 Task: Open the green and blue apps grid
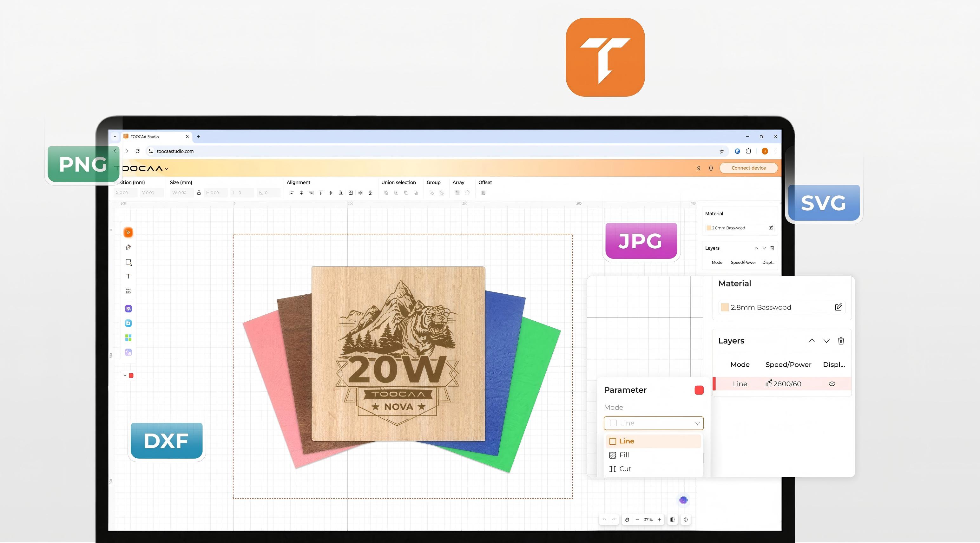point(128,338)
